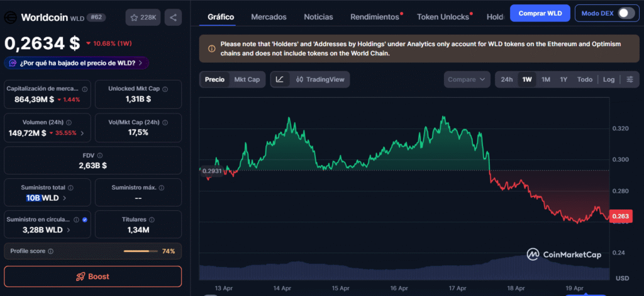This screenshot has width=644, height=296.
Task: Select the 1Y time range
Action: click(x=563, y=79)
